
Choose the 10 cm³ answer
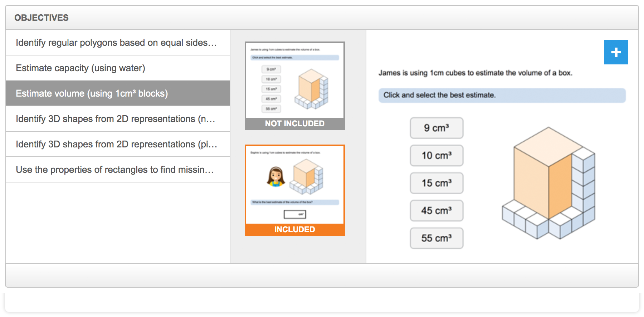tap(436, 156)
